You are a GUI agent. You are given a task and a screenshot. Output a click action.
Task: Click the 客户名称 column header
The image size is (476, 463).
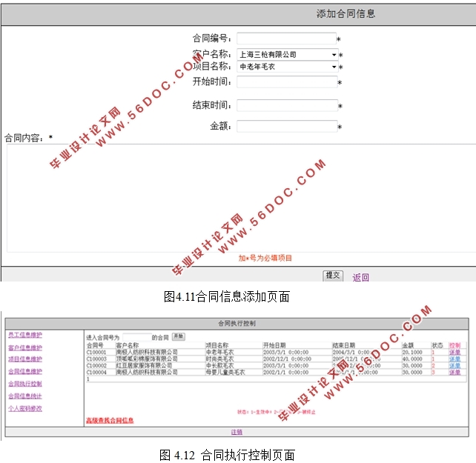(x=128, y=345)
